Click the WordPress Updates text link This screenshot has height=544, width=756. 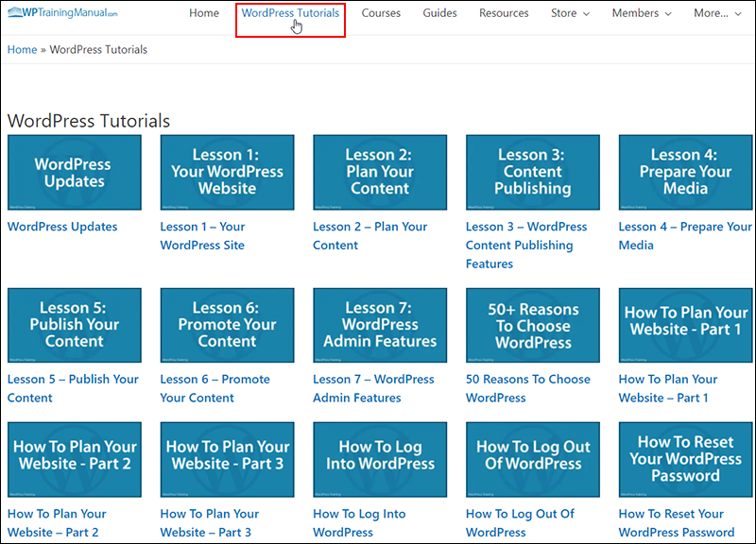62,227
